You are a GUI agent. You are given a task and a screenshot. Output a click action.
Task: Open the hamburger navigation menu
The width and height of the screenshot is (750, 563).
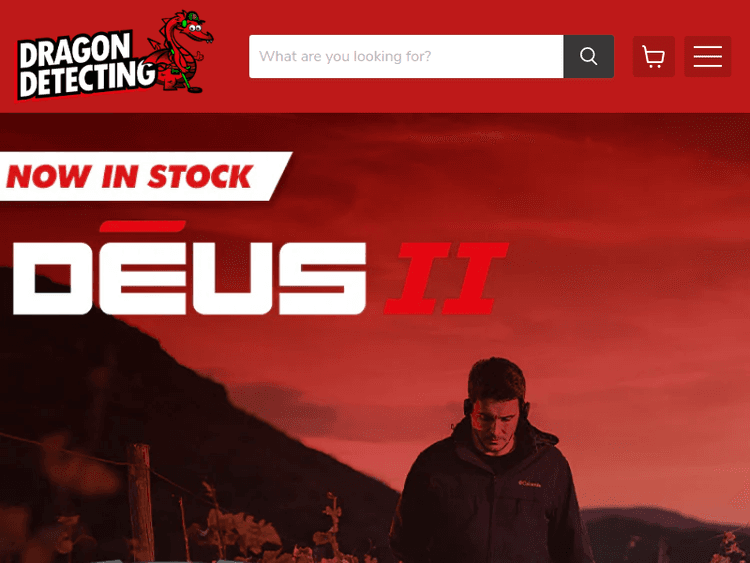(x=707, y=56)
